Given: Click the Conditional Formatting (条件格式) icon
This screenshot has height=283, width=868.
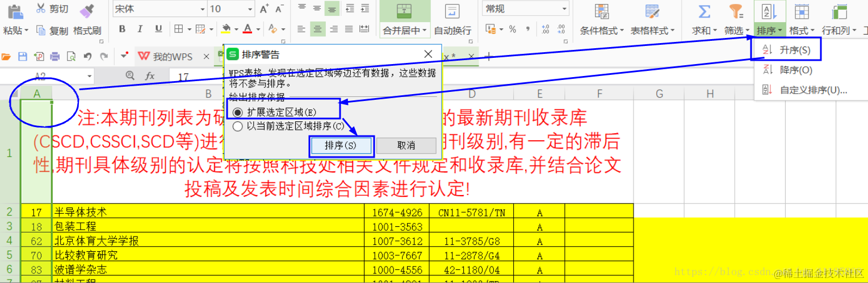Looking at the screenshot, I should coord(602,11).
